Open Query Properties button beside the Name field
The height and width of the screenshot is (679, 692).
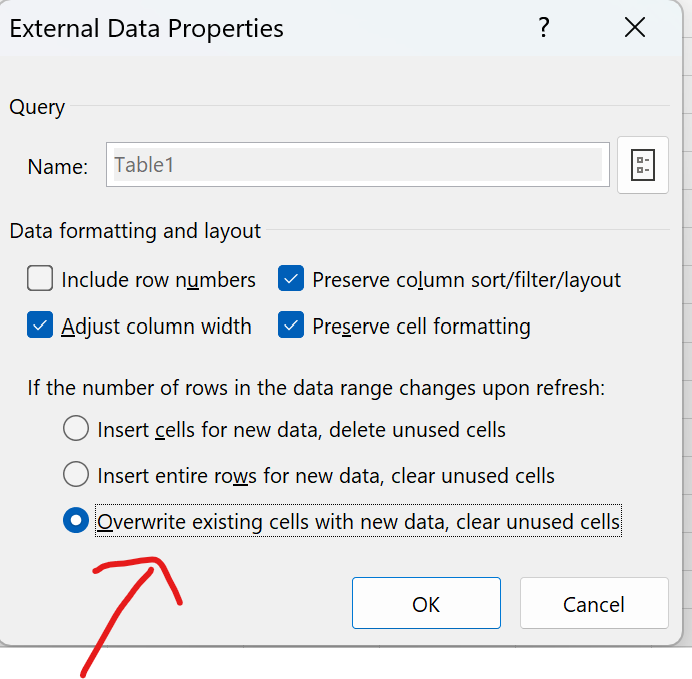(642, 165)
